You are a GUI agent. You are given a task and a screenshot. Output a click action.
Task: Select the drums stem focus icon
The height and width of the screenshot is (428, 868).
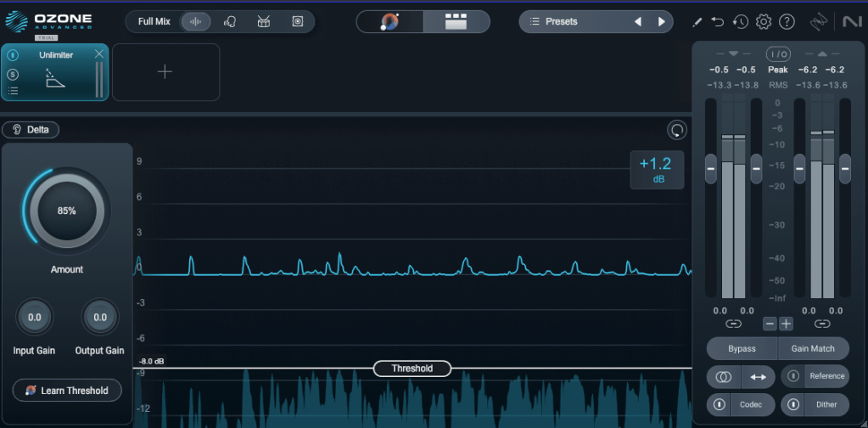(264, 21)
